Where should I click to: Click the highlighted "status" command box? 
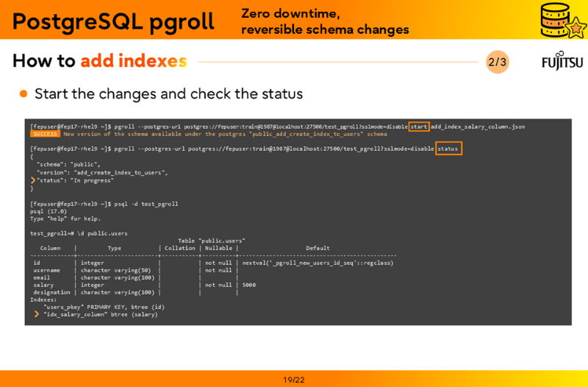tap(448, 149)
